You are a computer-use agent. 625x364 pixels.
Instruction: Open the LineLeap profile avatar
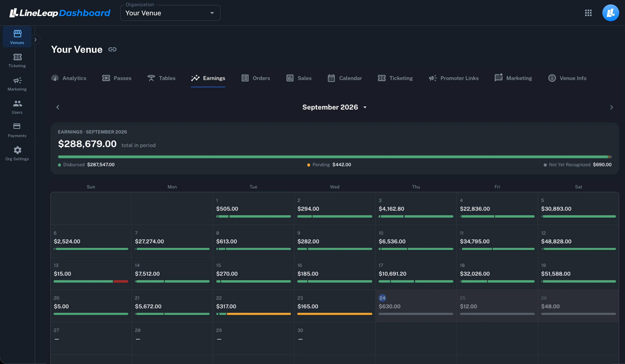point(610,13)
